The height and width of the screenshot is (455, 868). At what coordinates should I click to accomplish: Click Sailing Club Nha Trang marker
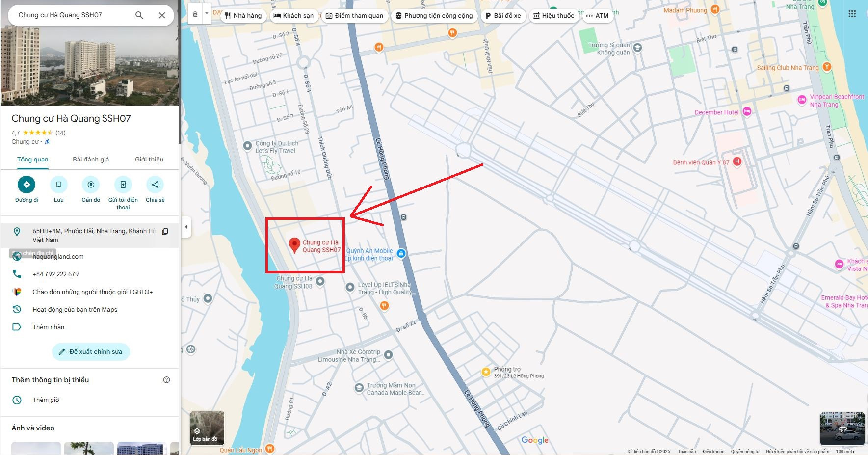[x=827, y=67]
